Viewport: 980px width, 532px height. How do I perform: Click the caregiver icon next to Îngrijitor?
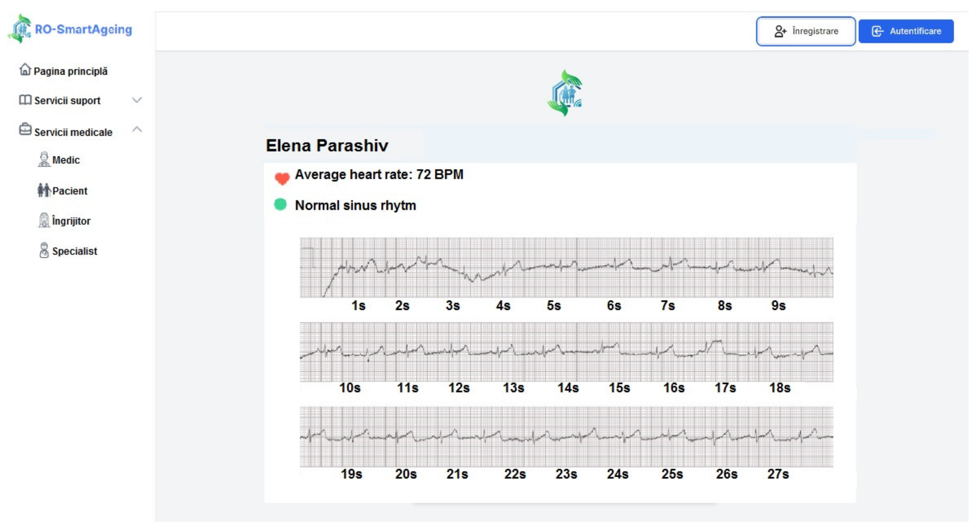[44, 220]
